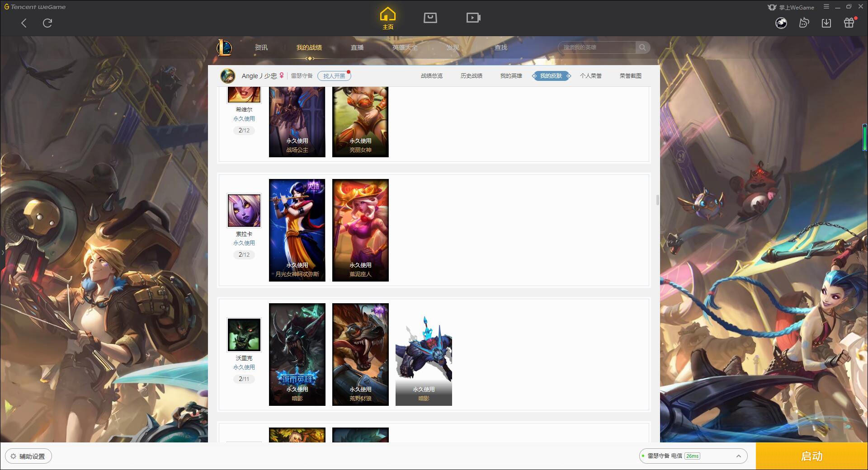Click the 月光女神阿忒弥斯 skin card
The image size is (868, 470).
click(297, 230)
